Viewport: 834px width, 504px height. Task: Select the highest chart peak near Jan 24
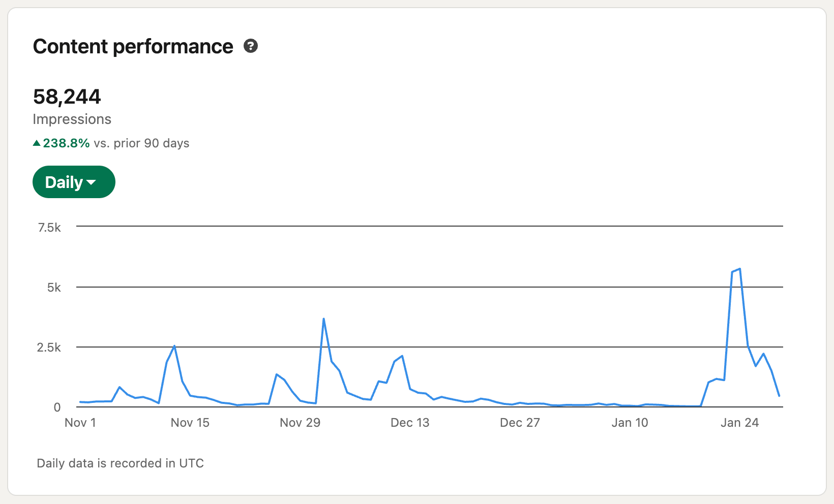coord(739,269)
